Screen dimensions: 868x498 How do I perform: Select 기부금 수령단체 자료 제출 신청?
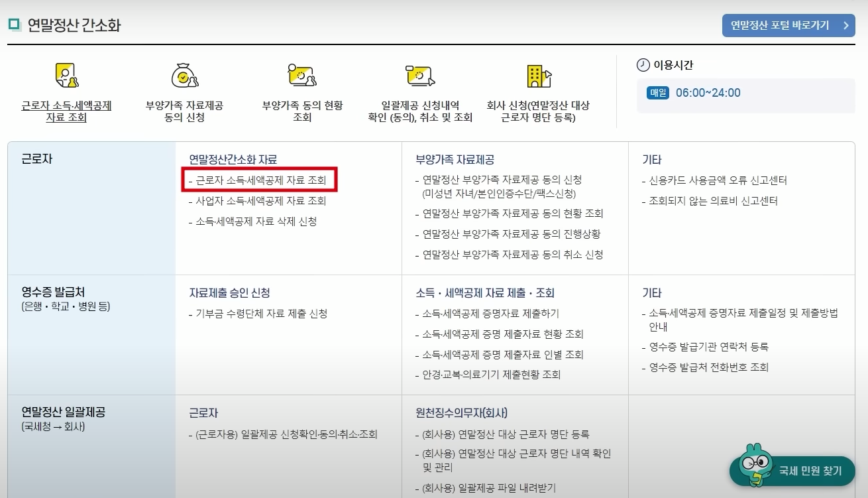261,314
